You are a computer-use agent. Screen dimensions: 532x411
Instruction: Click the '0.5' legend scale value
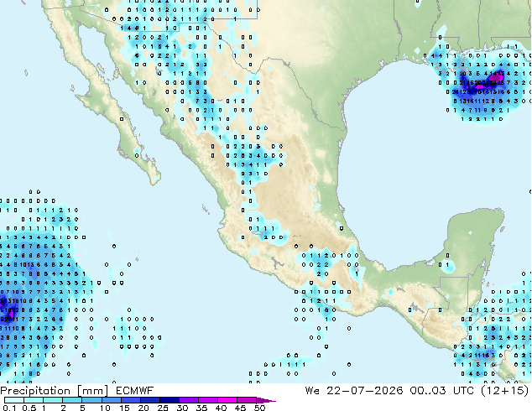[29, 408]
